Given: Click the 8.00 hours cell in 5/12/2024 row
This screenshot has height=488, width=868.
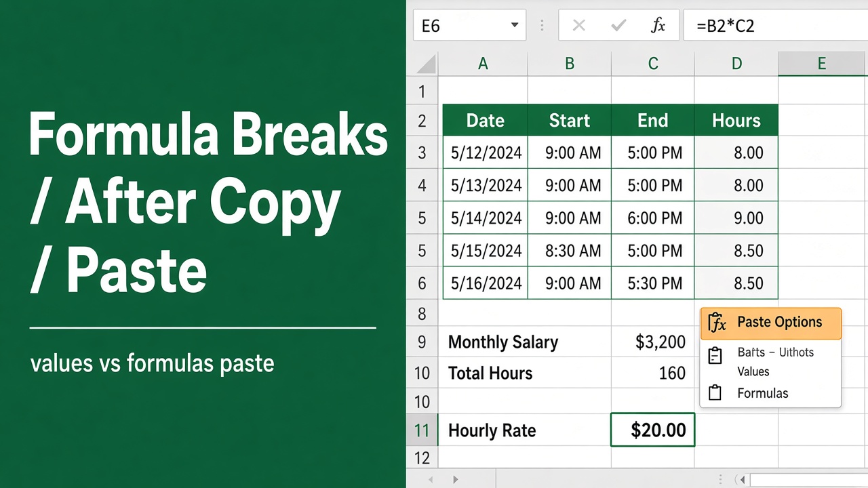Looking at the screenshot, I should (736, 153).
